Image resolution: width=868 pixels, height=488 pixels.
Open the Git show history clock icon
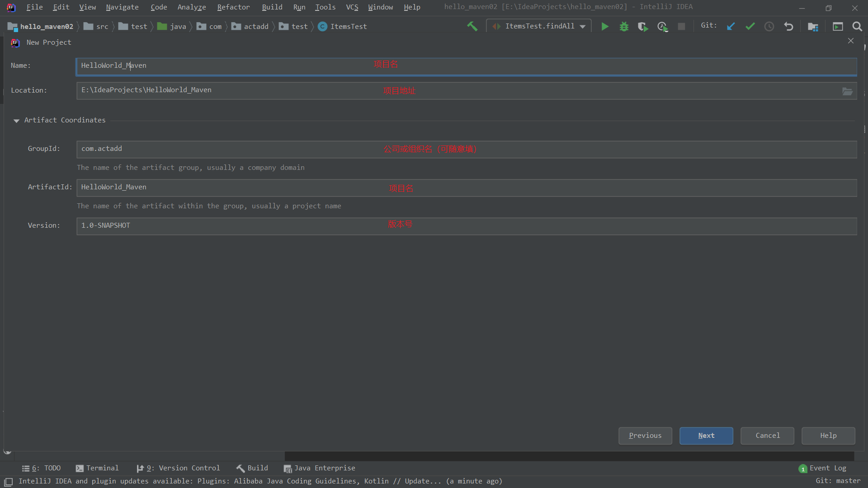point(769,27)
